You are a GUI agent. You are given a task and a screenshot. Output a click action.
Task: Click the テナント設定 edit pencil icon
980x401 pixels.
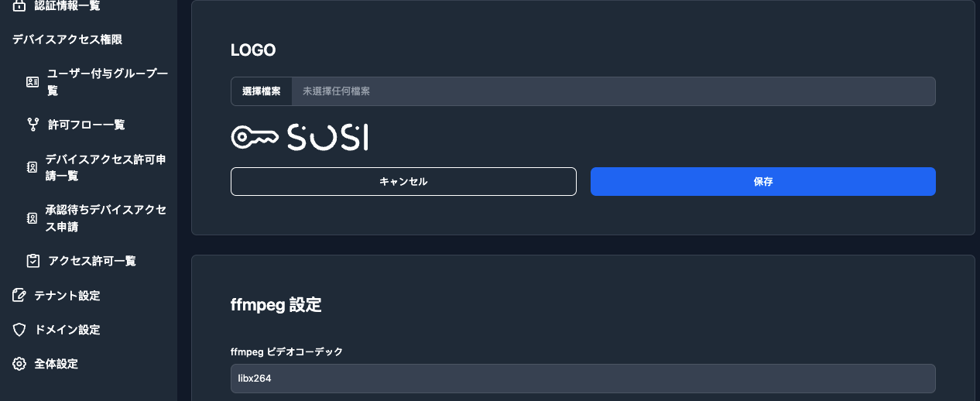[x=19, y=295]
